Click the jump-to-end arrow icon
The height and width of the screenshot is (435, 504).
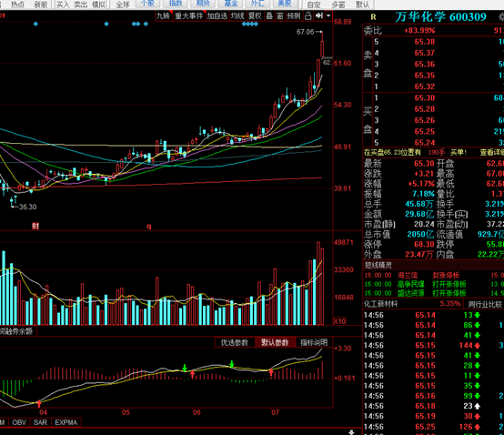tap(318, 15)
